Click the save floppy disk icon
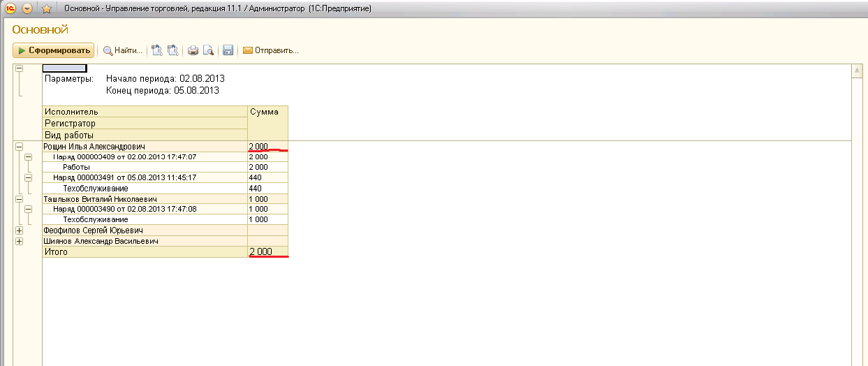The width and height of the screenshot is (868, 366). pyautogui.click(x=228, y=50)
